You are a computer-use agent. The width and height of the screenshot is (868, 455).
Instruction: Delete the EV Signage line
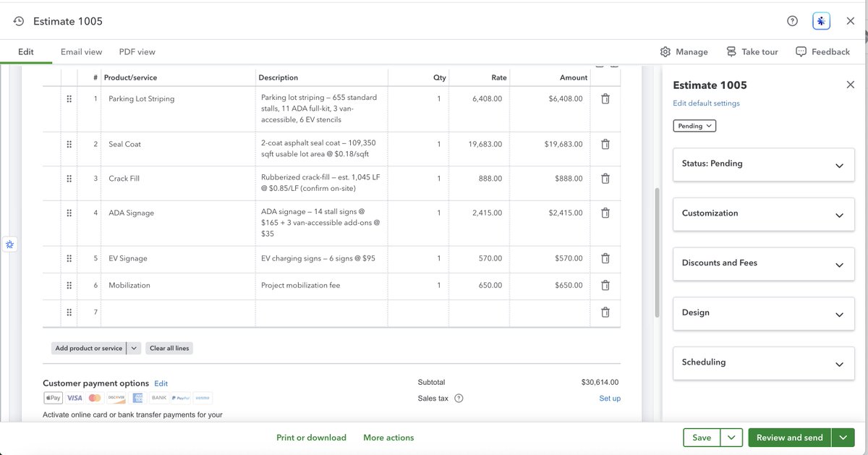tap(605, 258)
